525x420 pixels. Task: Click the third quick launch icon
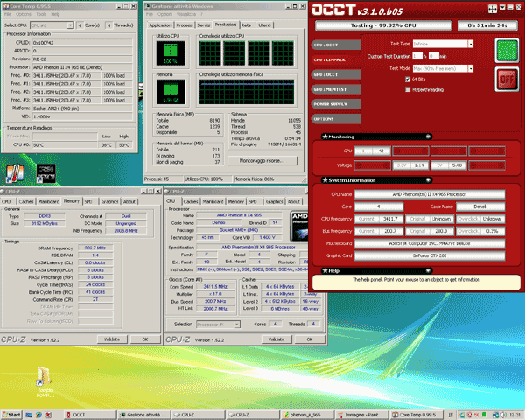pyautogui.click(x=48, y=415)
